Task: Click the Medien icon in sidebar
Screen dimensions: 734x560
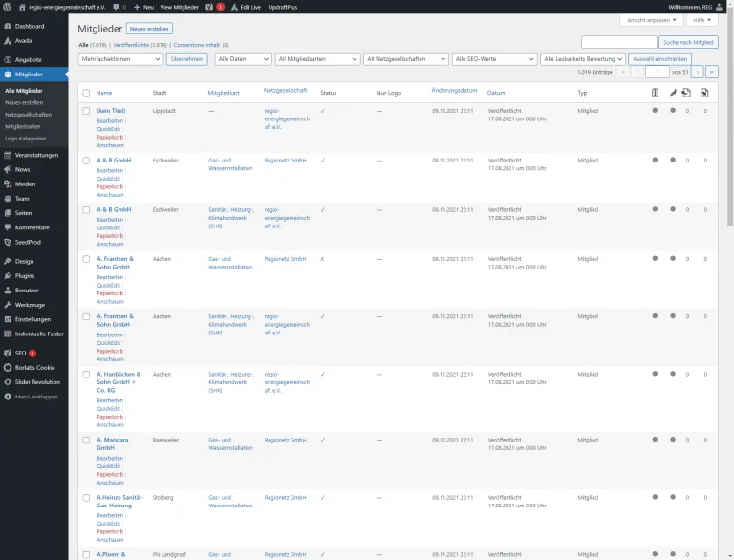Action: pos(8,183)
